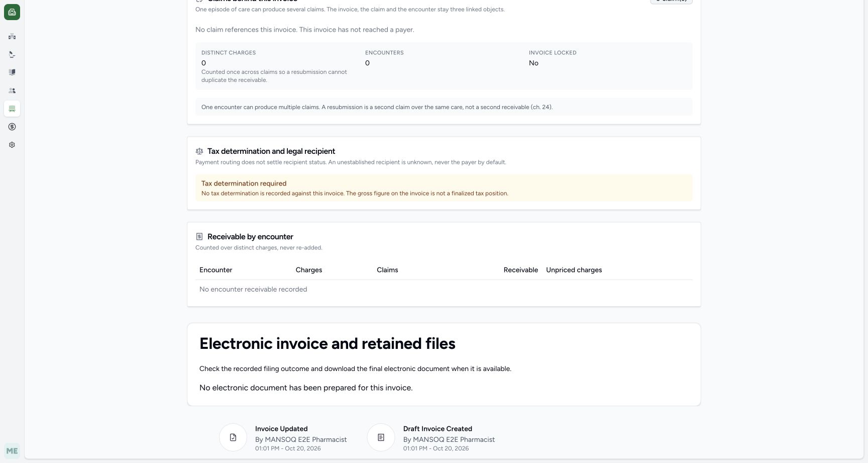Viewport: 868px width, 463px height.
Task: Open the microscope lab sidebar icon
Action: (12, 54)
